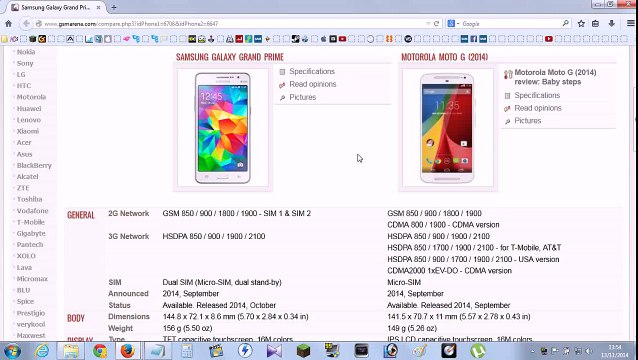Click the search magnifier in the Google box
The height and width of the screenshot is (360, 638).
point(565,24)
